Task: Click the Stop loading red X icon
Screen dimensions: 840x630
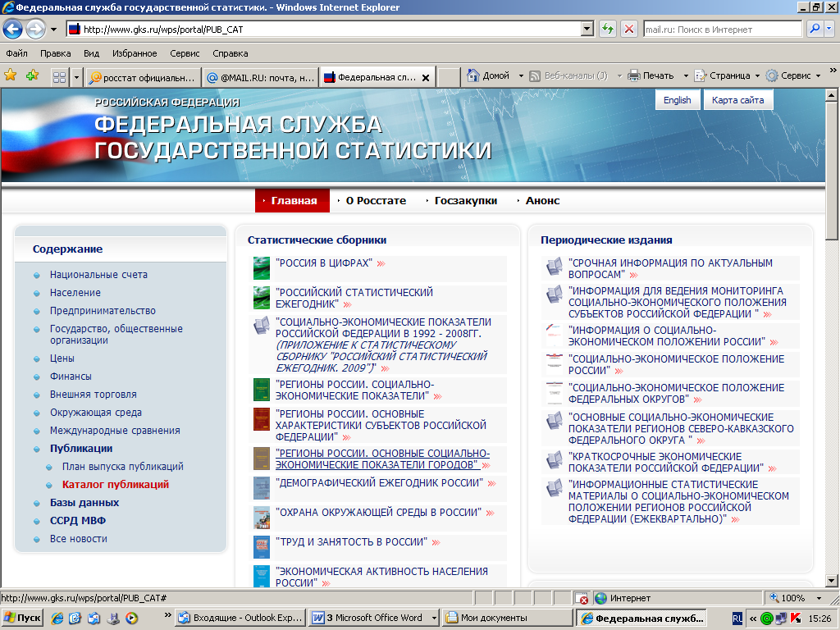Action: [629, 29]
